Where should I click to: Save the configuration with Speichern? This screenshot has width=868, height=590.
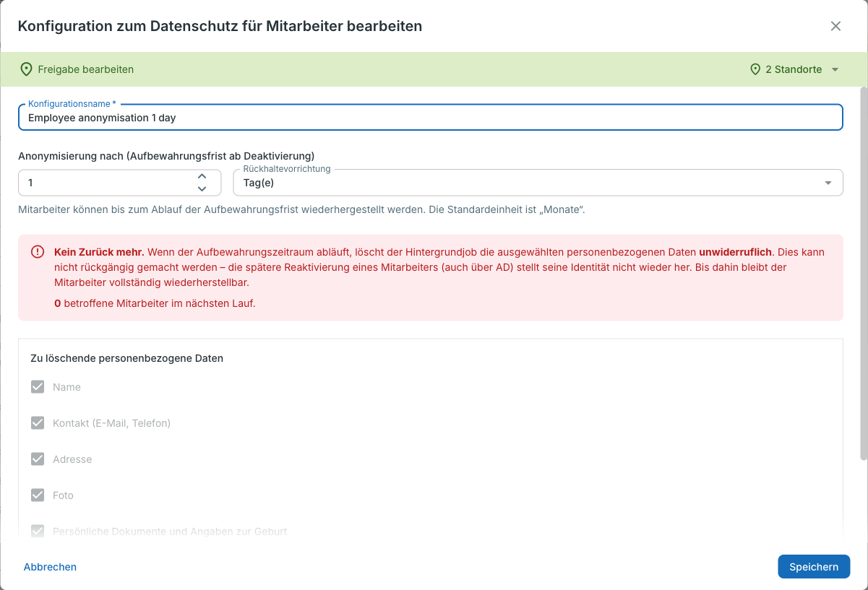pyautogui.click(x=814, y=567)
